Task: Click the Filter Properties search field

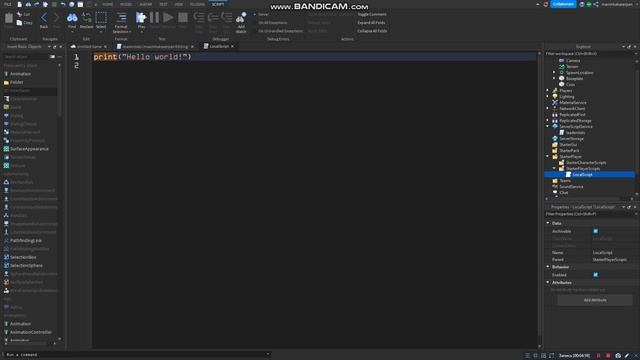Action: pos(589,214)
